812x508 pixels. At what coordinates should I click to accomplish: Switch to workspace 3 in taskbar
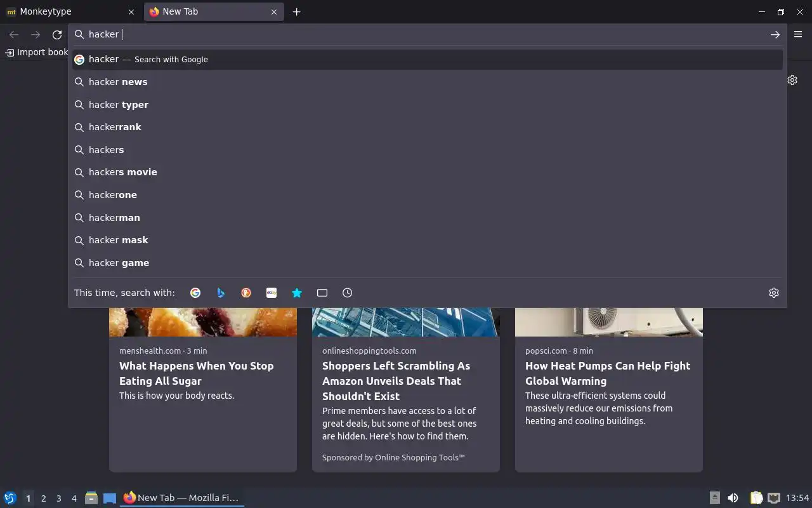click(x=58, y=498)
